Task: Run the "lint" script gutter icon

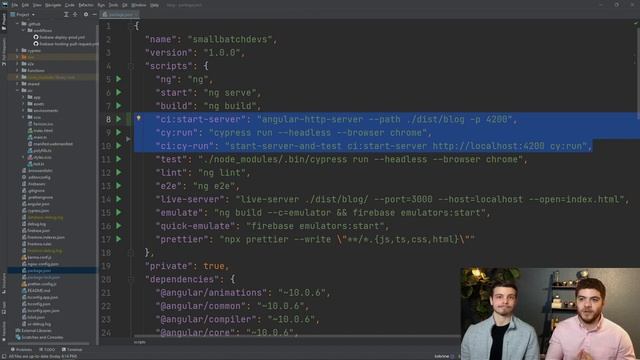Action: [119, 172]
